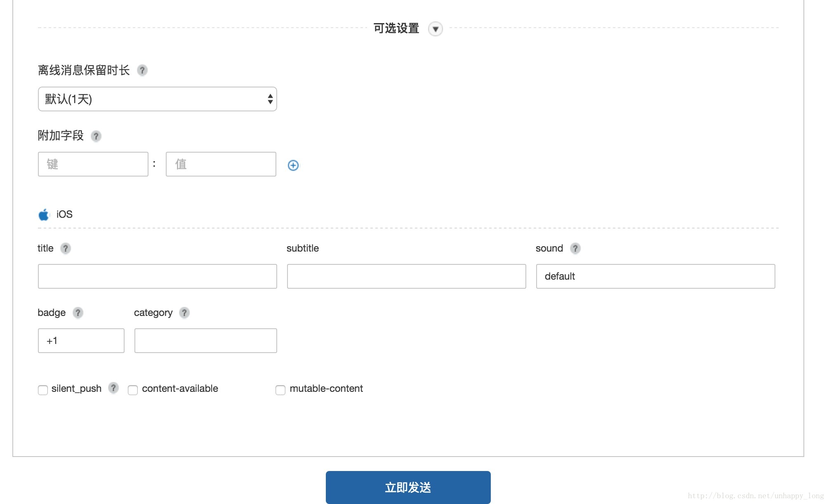Click help icon beside badge label
Image resolution: width=829 pixels, height=504 pixels.
pyautogui.click(x=78, y=313)
